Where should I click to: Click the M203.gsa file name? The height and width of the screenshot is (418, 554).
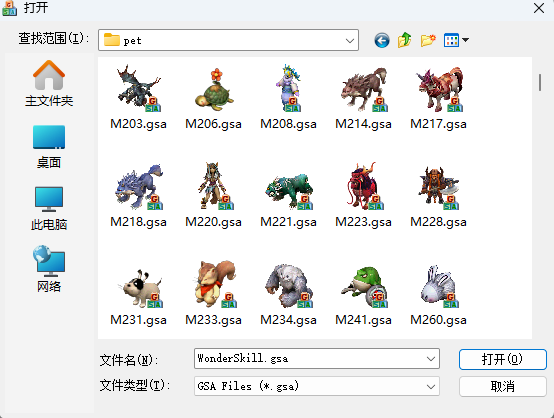click(x=138, y=124)
